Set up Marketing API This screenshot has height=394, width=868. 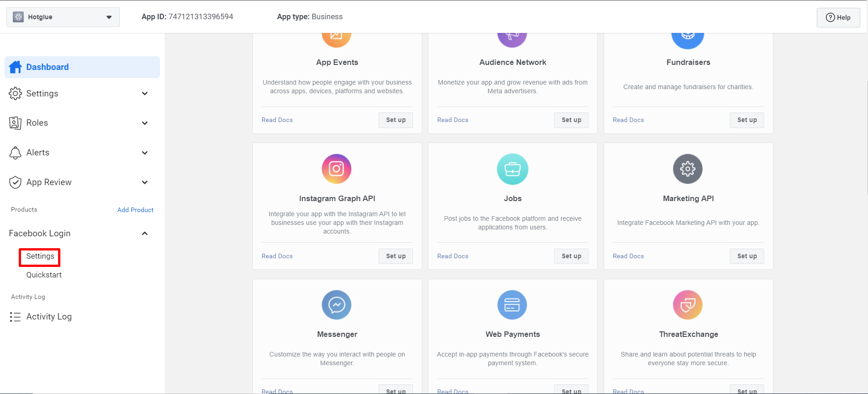747,256
